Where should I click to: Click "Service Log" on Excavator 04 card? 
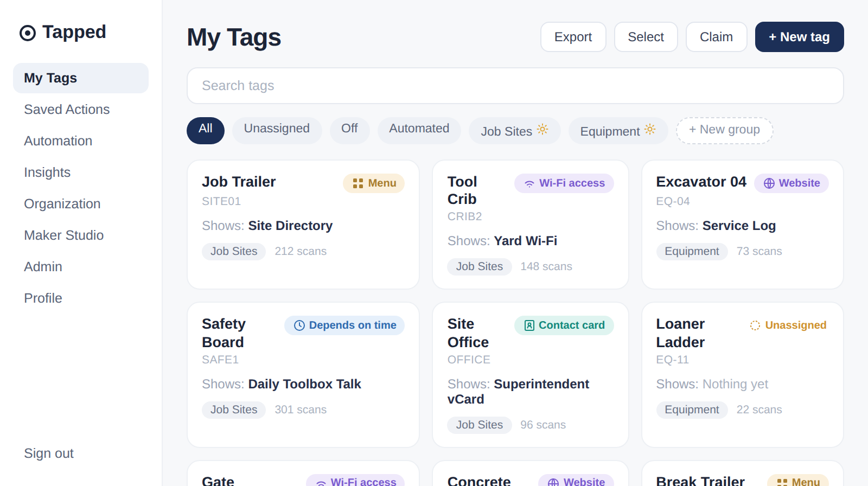point(739,226)
